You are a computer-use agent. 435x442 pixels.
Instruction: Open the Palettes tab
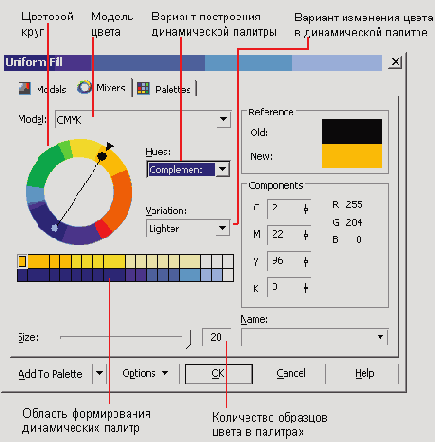pyautogui.click(x=164, y=89)
